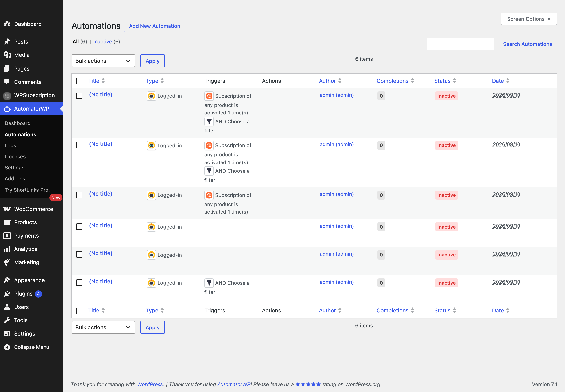
Task: Click the first row's filter funnel icon
Action: click(209, 122)
